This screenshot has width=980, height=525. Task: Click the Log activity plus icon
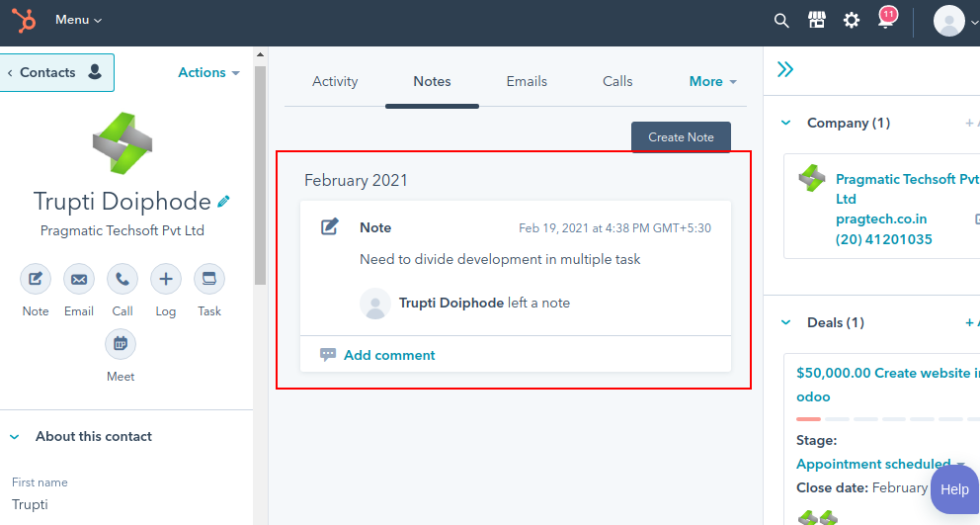tap(166, 279)
